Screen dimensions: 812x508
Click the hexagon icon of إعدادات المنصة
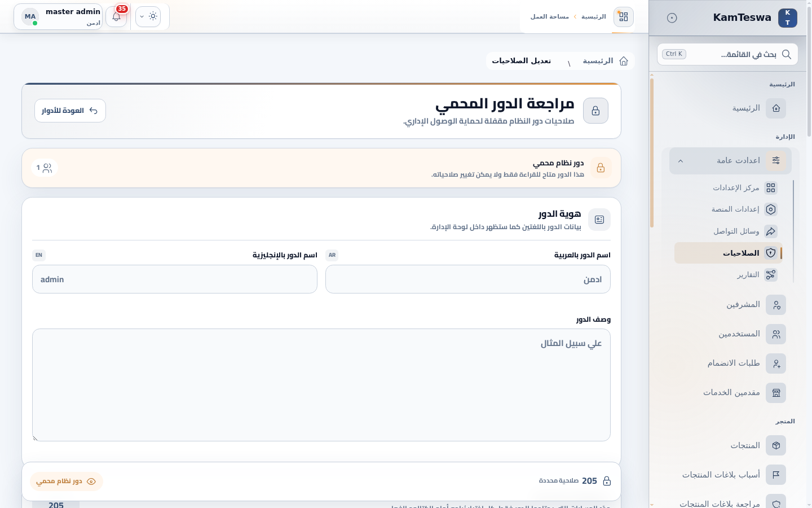tap(771, 209)
